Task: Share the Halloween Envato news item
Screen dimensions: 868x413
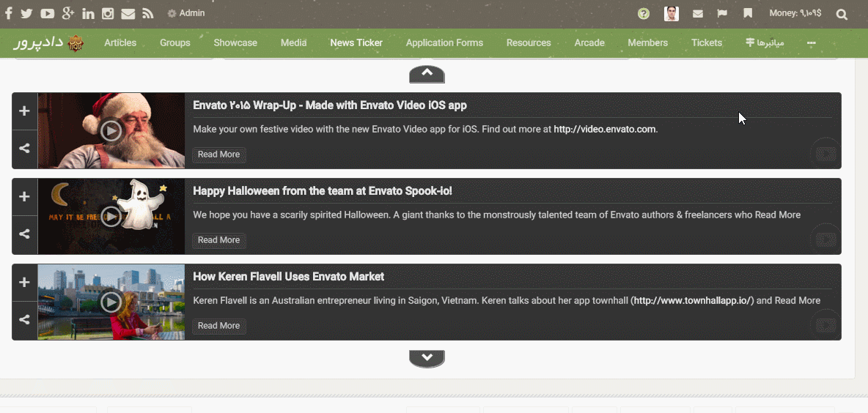Action: pyautogui.click(x=24, y=234)
